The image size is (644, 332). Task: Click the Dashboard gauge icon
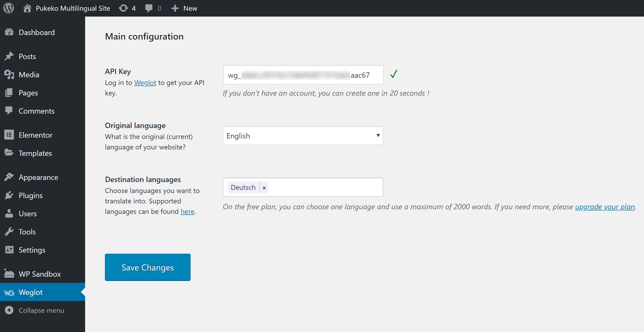coord(9,32)
